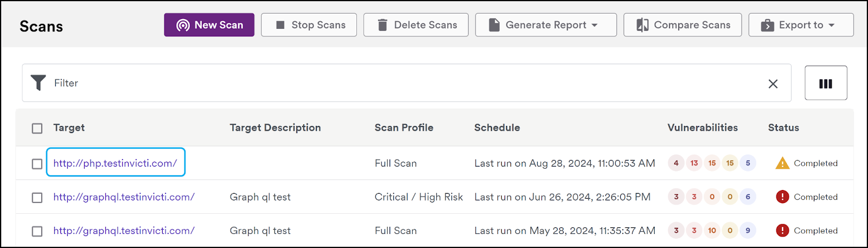Click the Stop Scans button

309,25
